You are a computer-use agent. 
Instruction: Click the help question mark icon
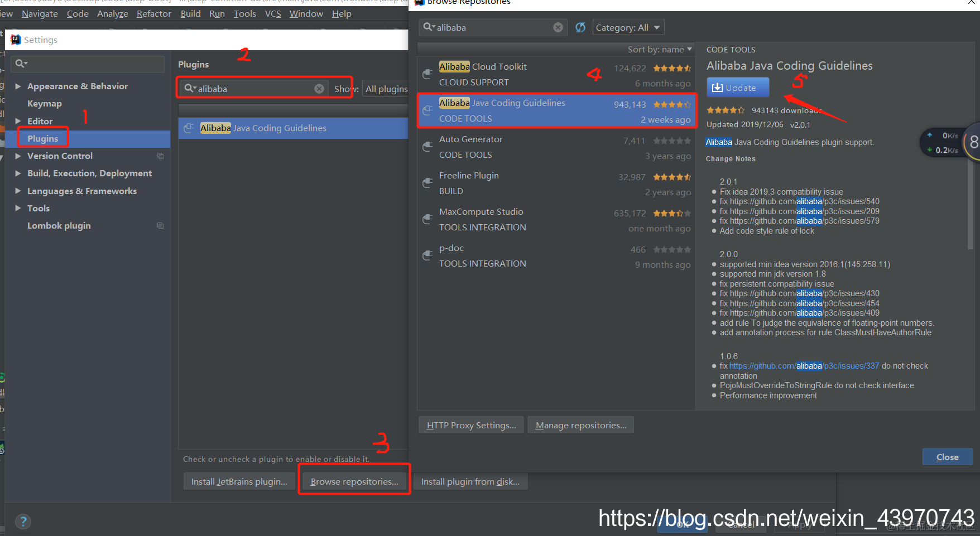pyautogui.click(x=23, y=521)
